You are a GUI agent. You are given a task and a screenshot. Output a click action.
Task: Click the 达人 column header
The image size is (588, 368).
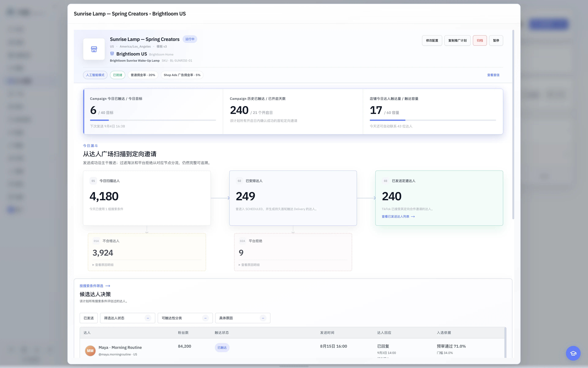click(87, 332)
